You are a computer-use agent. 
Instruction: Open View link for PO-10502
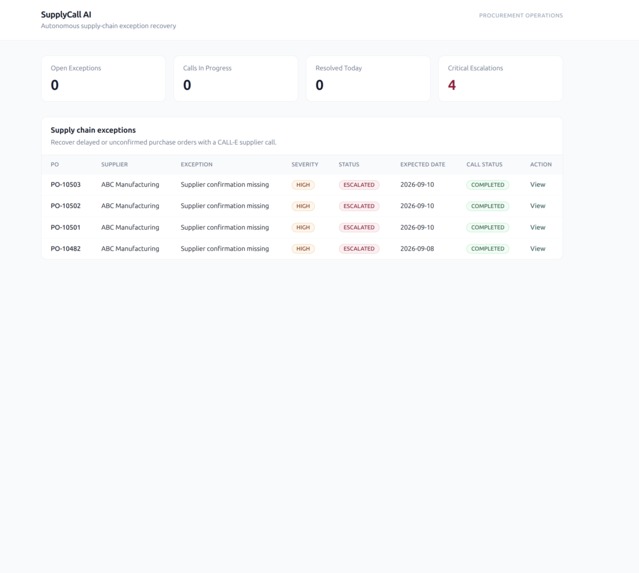pyautogui.click(x=538, y=206)
